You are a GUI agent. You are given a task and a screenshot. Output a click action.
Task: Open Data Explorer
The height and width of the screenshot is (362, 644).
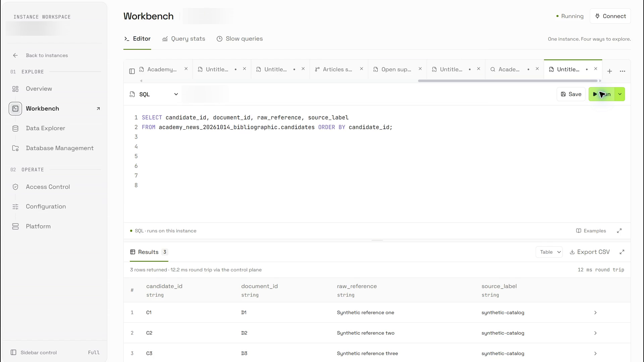[45, 128]
